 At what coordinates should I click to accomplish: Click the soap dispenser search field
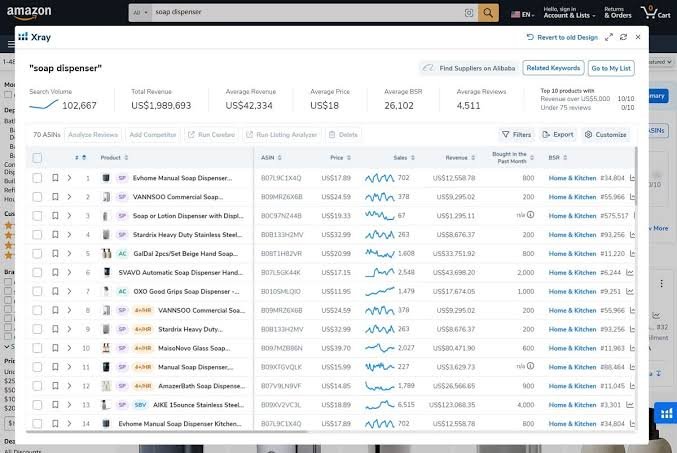307,13
